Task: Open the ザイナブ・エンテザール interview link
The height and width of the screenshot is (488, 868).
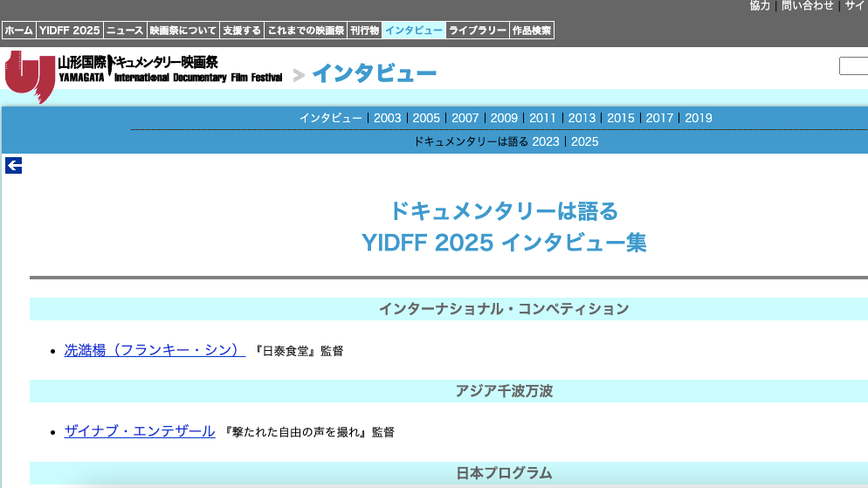Action: tap(140, 431)
